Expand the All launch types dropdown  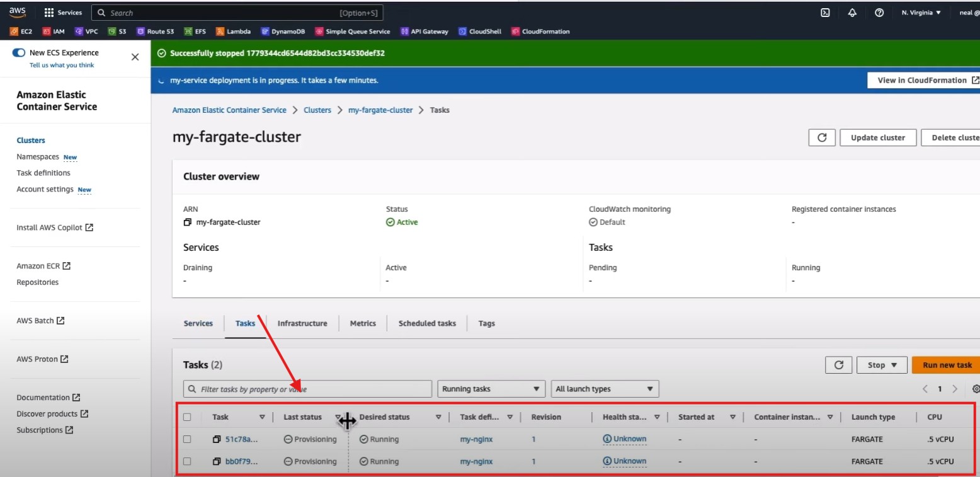tap(605, 389)
